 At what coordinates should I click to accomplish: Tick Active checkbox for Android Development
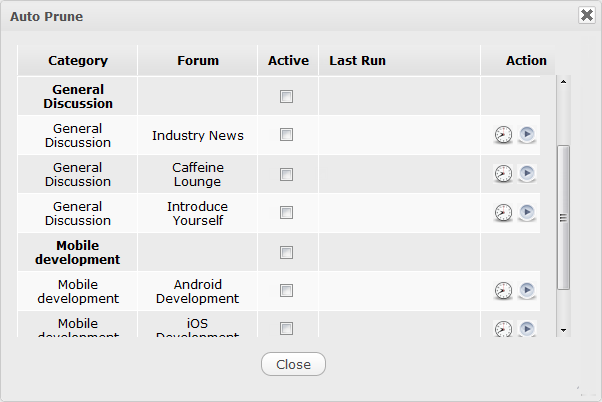[287, 291]
